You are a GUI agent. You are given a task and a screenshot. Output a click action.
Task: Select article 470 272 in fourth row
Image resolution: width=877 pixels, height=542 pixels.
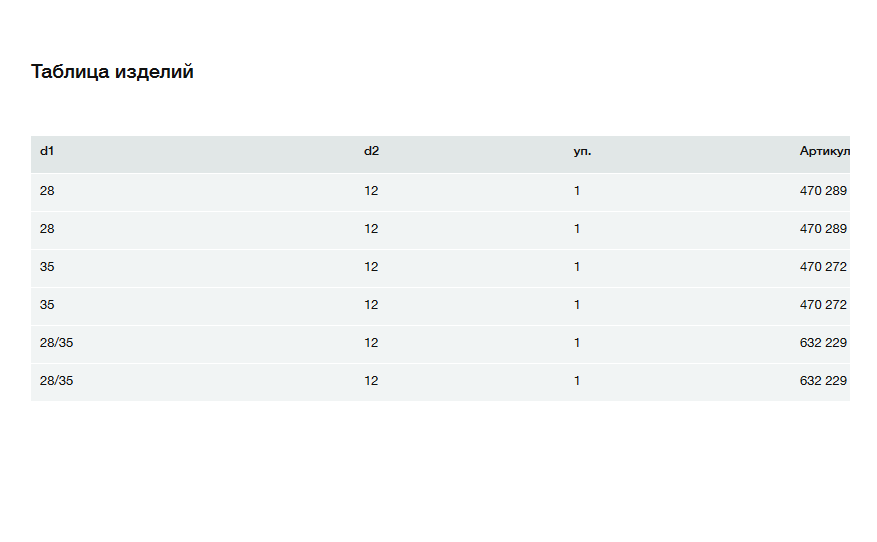(823, 305)
